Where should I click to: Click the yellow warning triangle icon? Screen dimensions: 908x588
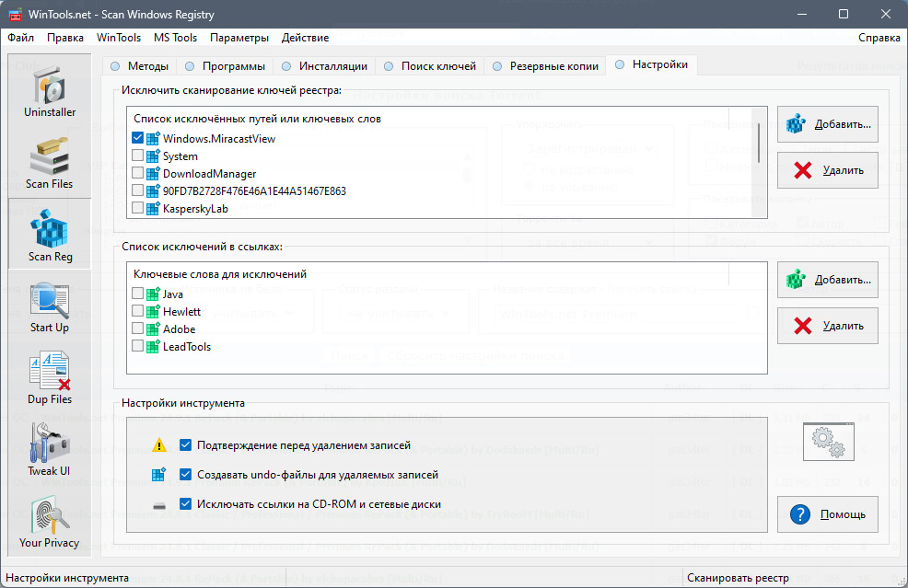pos(158,445)
